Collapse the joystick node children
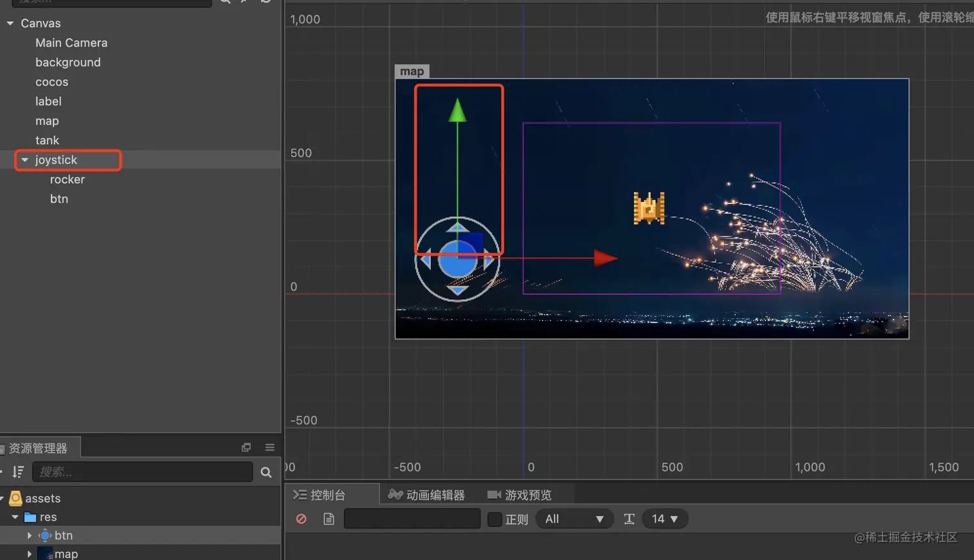 point(24,160)
